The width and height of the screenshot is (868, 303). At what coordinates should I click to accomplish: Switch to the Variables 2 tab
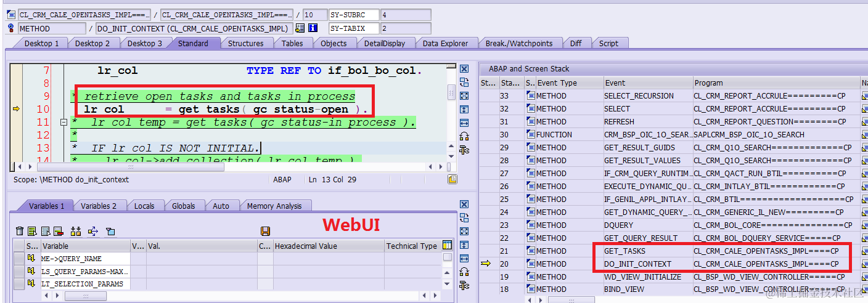pyautogui.click(x=99, y=206)
